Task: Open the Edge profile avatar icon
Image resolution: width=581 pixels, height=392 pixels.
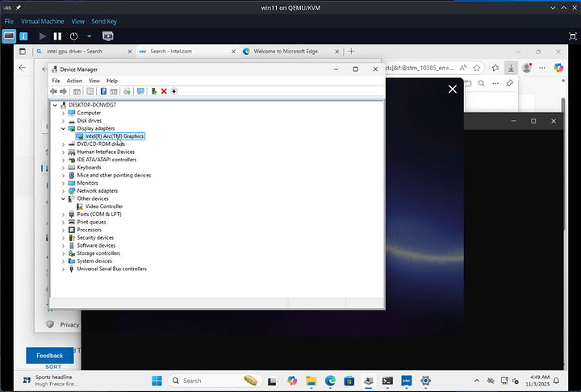Action: [x=526, y=68]
